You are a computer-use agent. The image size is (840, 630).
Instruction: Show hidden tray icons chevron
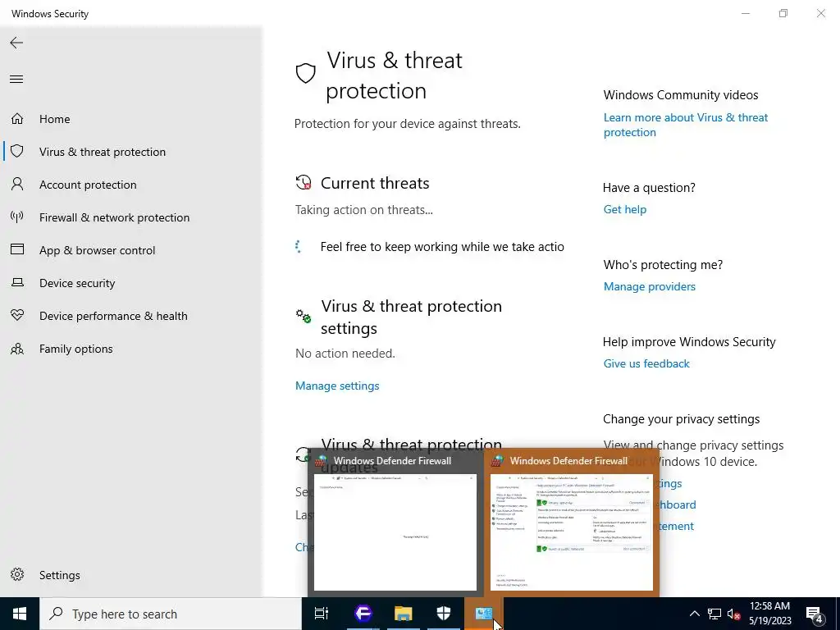pyautogui.click(x=694, y=614)
